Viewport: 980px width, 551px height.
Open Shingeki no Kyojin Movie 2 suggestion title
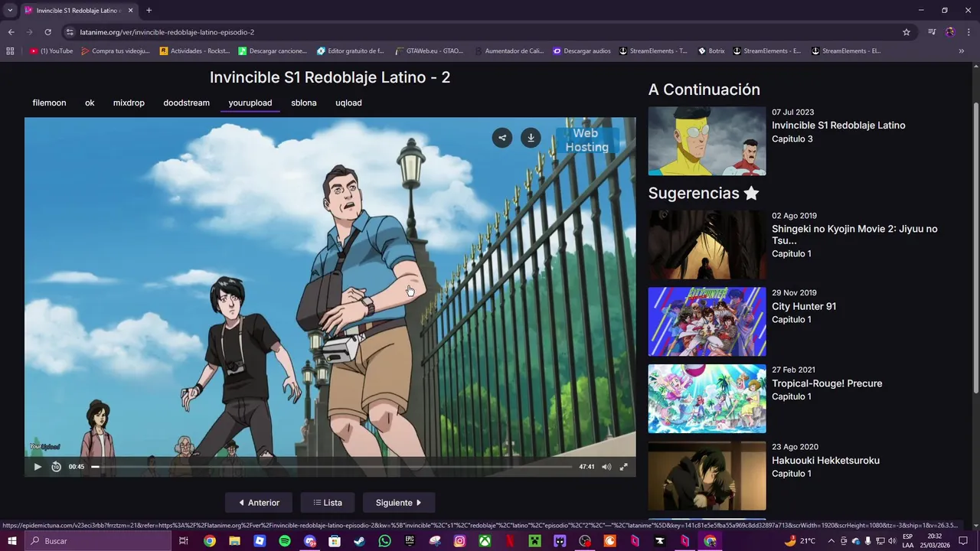tap(854, 234)
